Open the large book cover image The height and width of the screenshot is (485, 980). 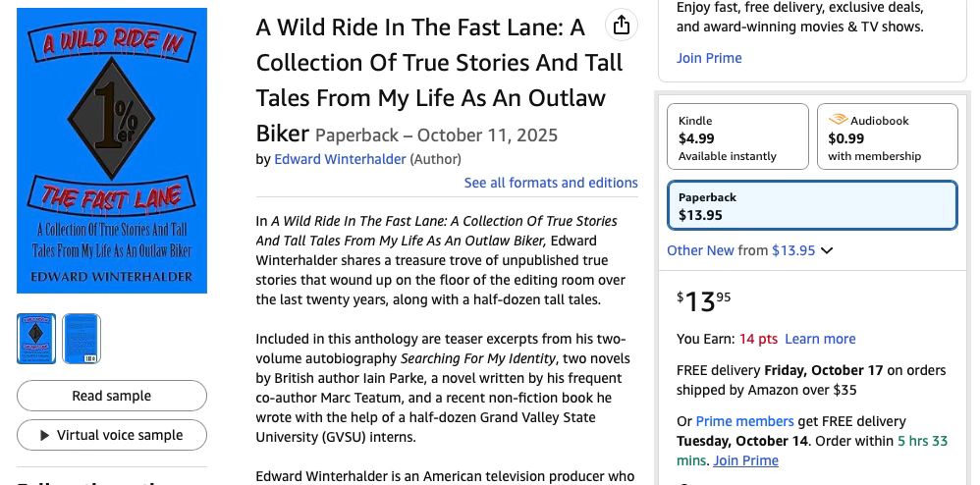tap(112, 150)
